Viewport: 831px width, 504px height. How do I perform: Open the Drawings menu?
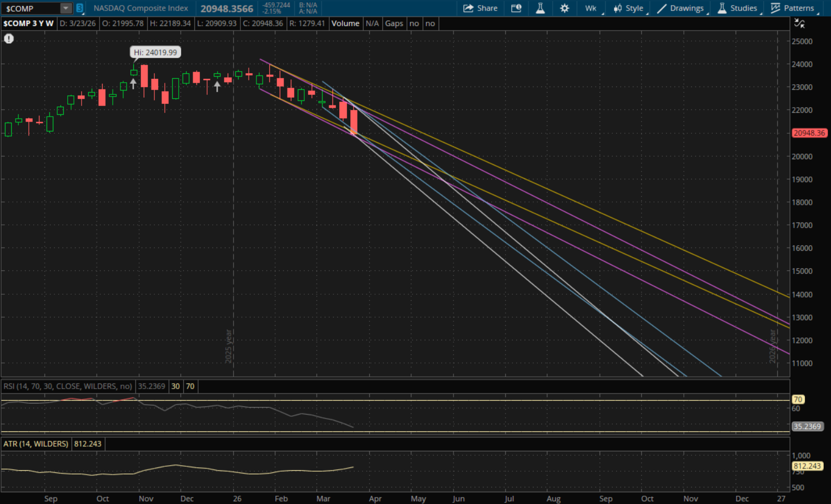coord(681,8)
